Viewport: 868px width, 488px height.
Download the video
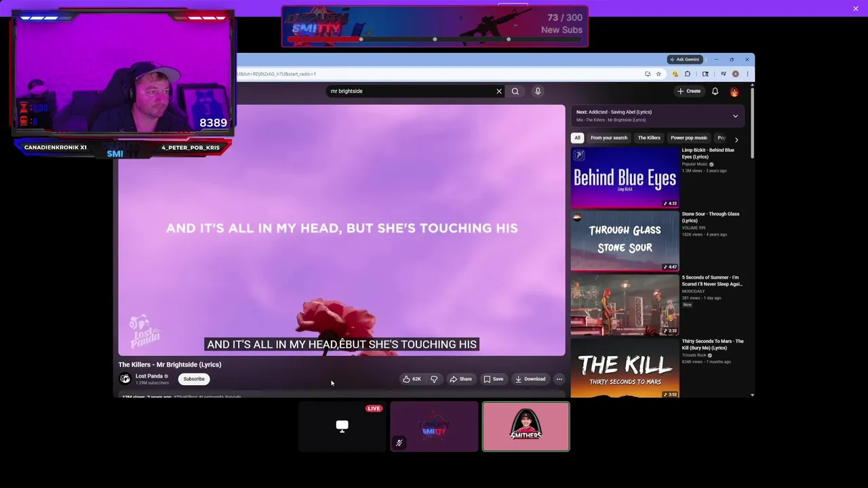530,379
